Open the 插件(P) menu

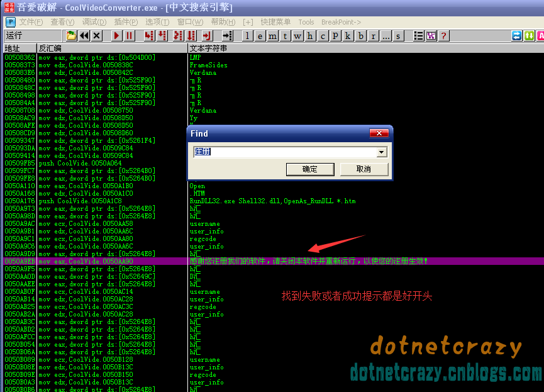pos(126,22)
